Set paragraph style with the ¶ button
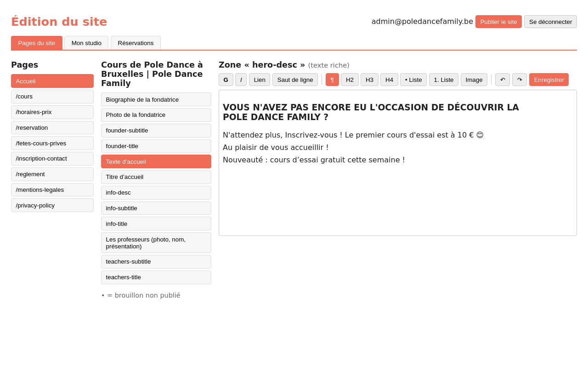This screenshot has width=588, height=368. pyautogui.click(x=332, y=80)
